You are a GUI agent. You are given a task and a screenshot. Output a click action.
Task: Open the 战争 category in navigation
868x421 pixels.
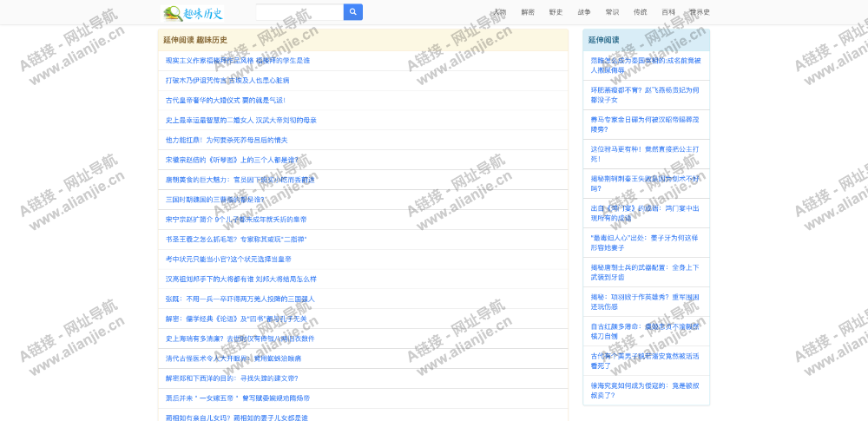[x=584, y=12]
